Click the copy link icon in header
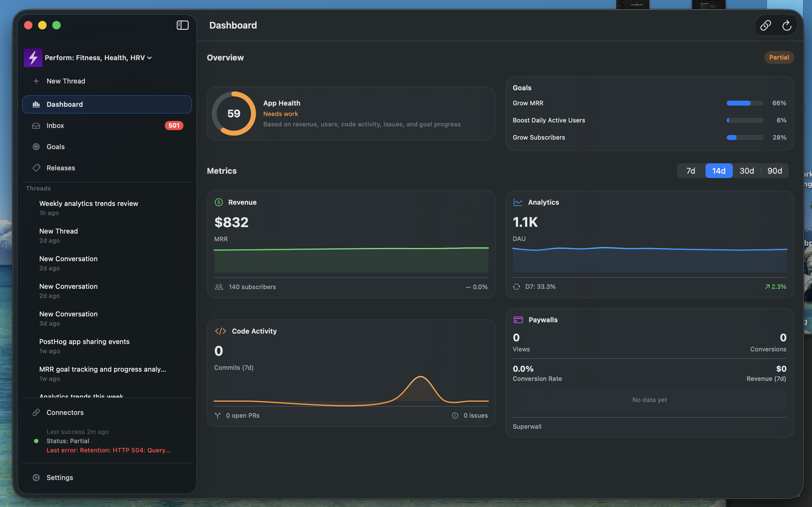The image size is (812, 507). pyautogui.click(x=765, y=25)
